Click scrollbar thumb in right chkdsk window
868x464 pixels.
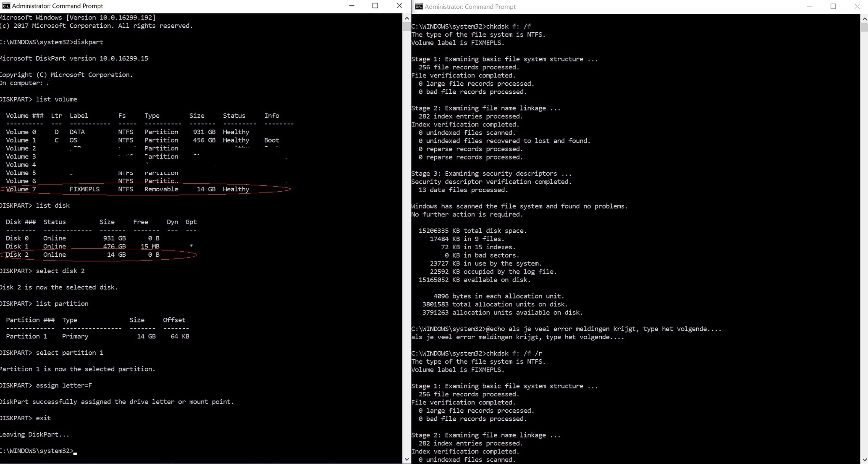pyautogui.click(x=864, y=27)
